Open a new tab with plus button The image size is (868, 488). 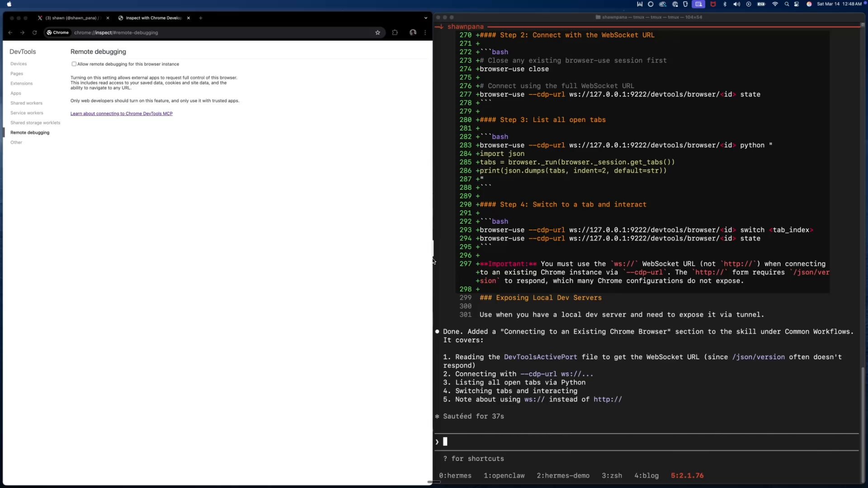pos(201,18)
